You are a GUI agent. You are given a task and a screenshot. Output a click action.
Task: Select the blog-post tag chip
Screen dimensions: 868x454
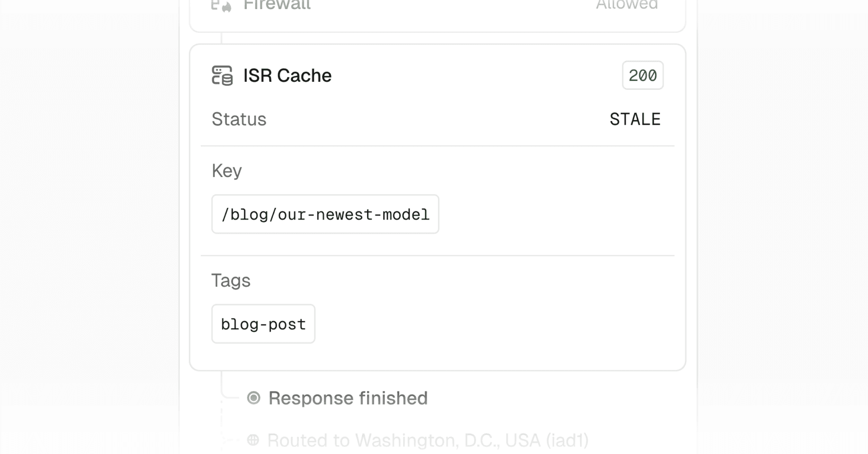click(263, 324)
